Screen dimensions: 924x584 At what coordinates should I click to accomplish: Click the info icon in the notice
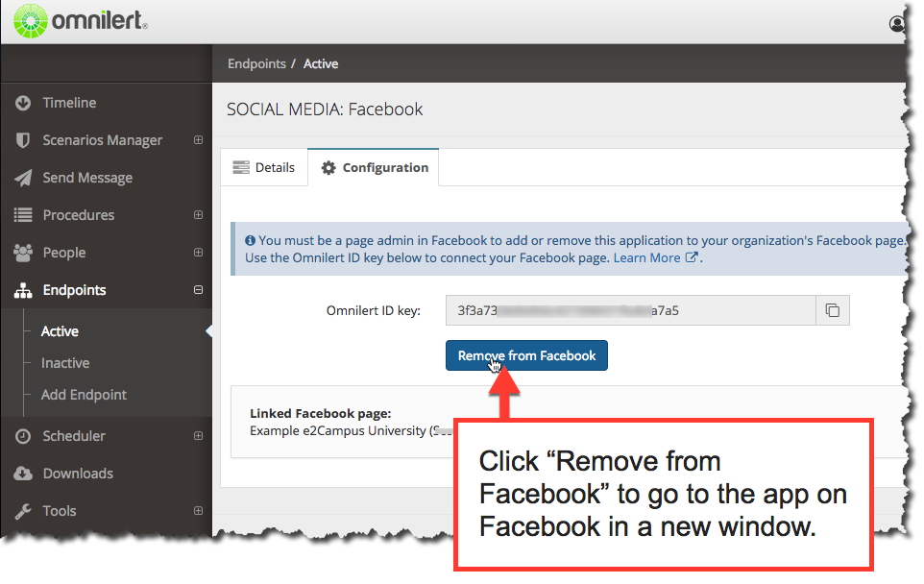[250, 240]
